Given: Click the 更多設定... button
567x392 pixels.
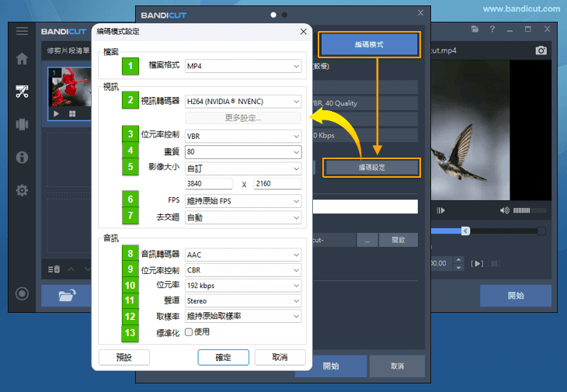Looking at the screenshot, I should [x=243, y=118].
